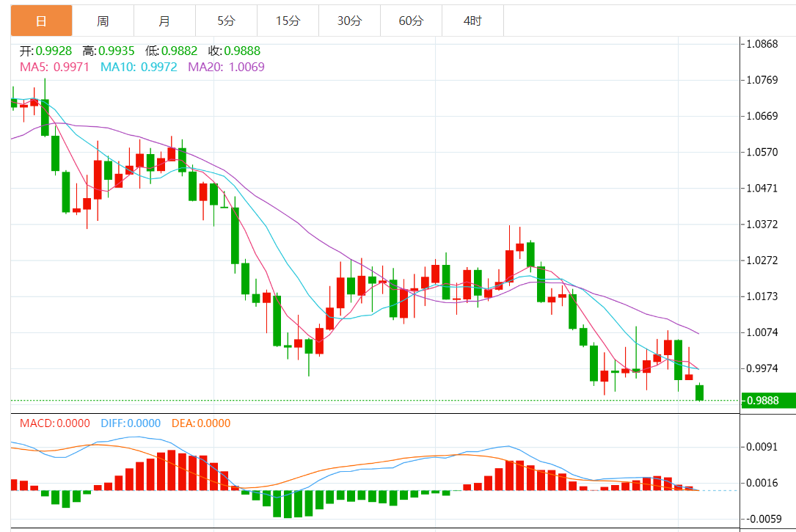Viewport: 796px width, 532px height.
Task: Click the 1.0769 price axis label
Action: pos(762,80)
